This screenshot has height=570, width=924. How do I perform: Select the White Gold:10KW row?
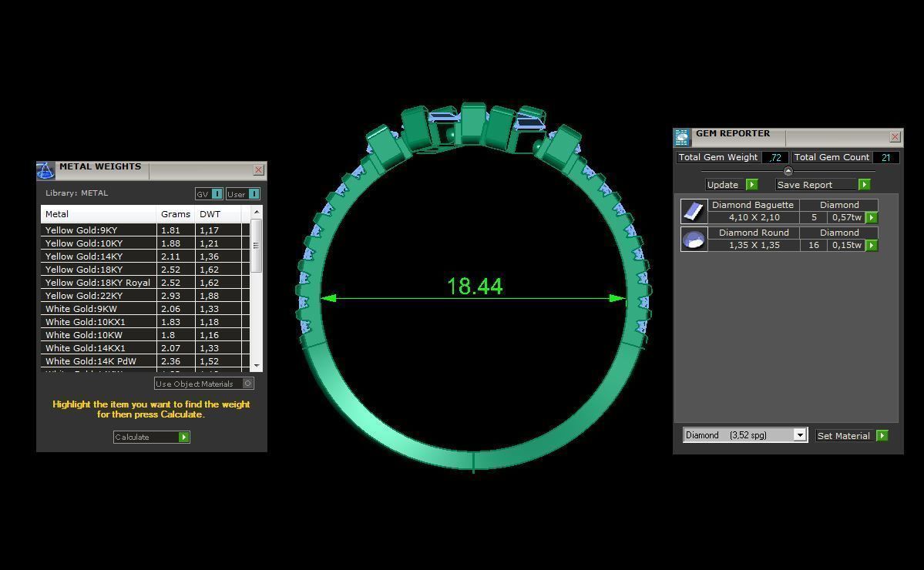[145, 334]
